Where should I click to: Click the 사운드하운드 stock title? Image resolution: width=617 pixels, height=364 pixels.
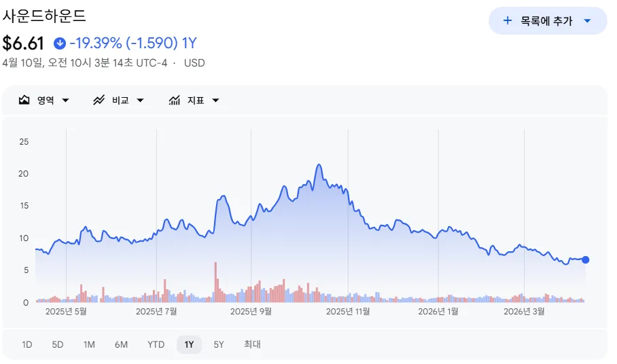point(44,16)
